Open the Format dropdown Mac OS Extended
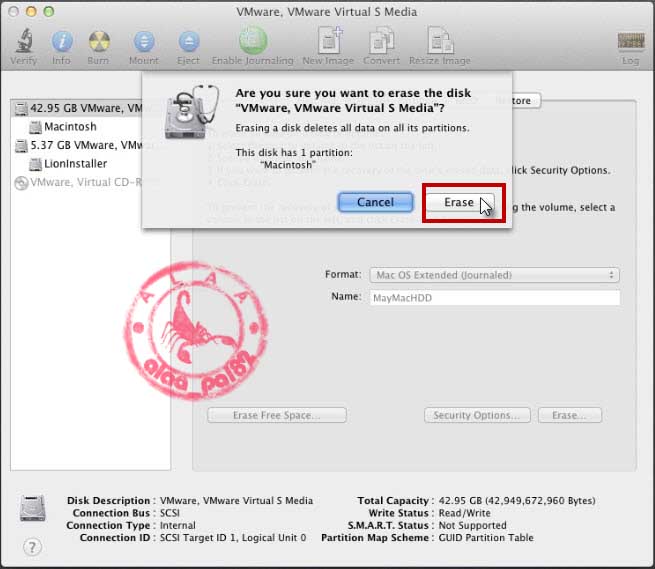 [494, 275]
